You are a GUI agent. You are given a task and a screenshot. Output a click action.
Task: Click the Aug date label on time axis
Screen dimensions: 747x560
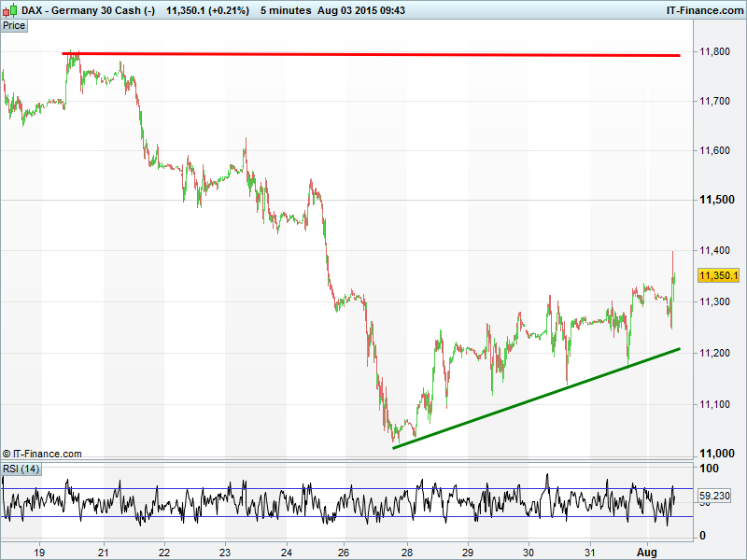(646, 551)
